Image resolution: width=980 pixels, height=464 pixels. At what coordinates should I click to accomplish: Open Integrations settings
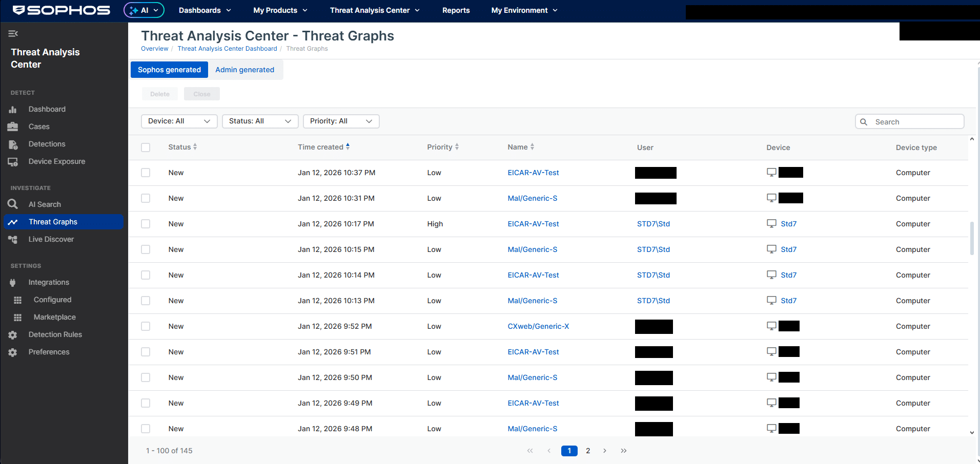pos(49,282)
